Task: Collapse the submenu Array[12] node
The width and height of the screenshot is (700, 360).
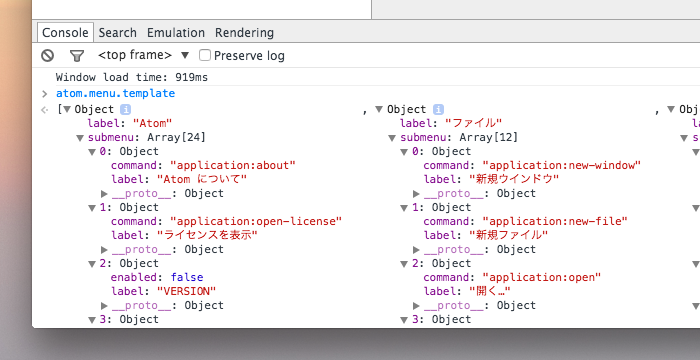Action: click(x=393, y=138)
